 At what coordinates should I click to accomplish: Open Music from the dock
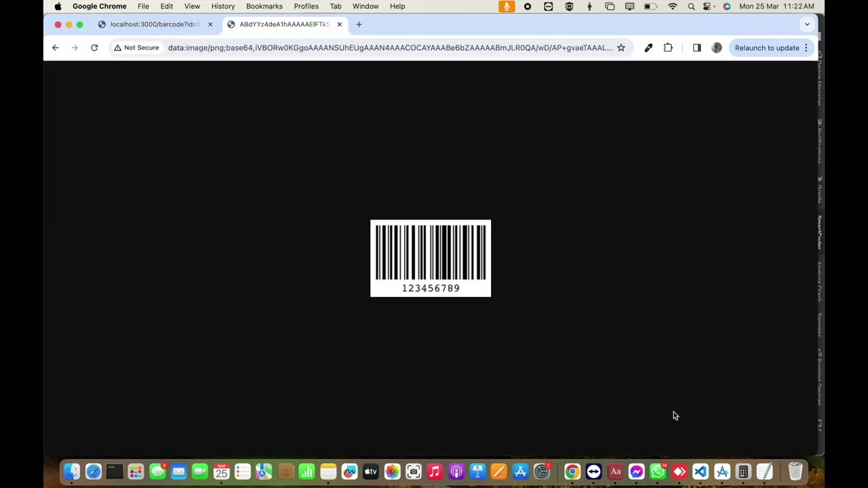tap(435, 472)
